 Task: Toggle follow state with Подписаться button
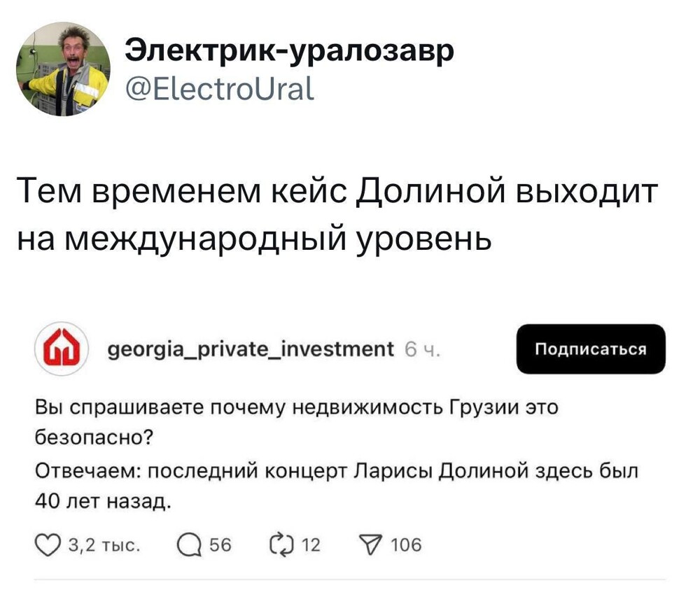(x=590, y=349)
